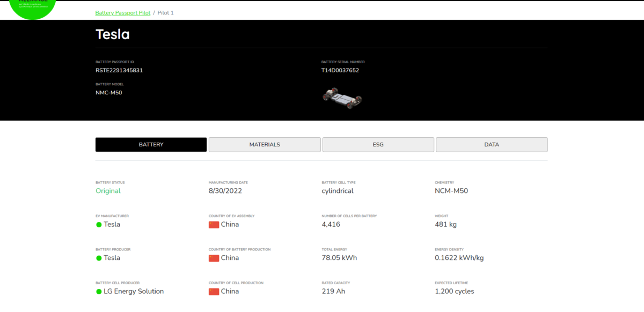Click the battery passport ID RSTE2291345831
This screenshot has width=644, height=312.
119,70
